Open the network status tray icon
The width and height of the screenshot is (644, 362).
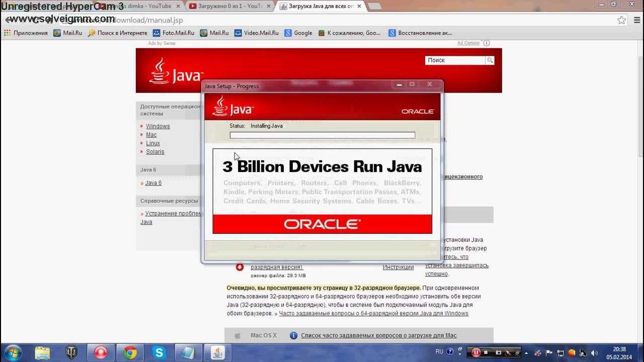[x=560, y=353]
